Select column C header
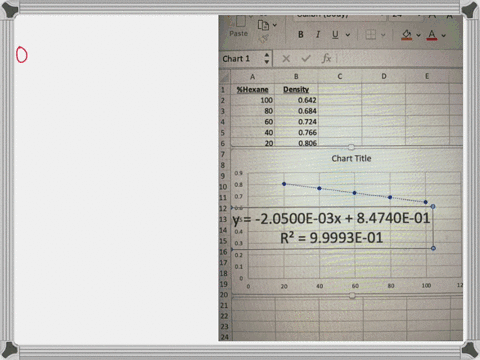The width and height of the screenshot is (480, 360). (x=340, y=77)
